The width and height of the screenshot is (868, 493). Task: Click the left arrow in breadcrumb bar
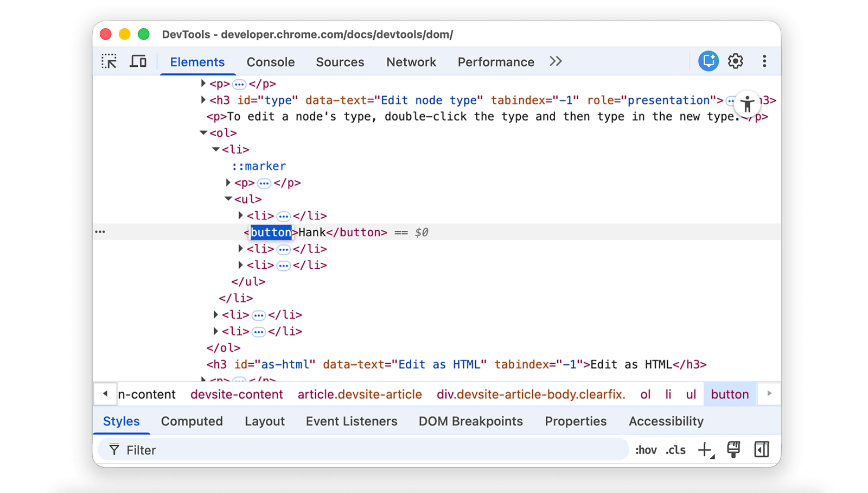click(105, 394)
